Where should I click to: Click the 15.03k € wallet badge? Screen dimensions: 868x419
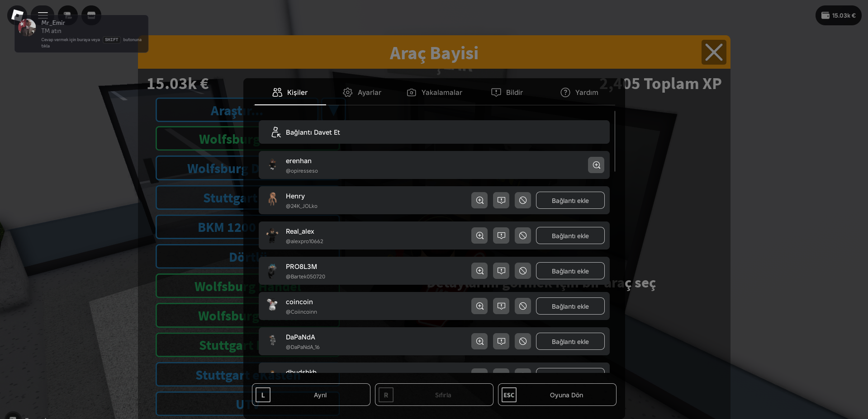click(x=839, y=15)
